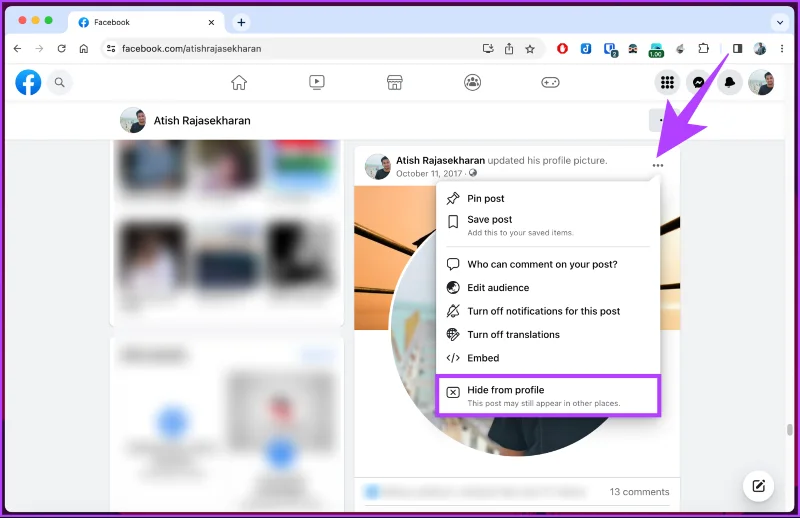Open the 13 comments link
Screen dimensions: 800x518
pos(639,491)
